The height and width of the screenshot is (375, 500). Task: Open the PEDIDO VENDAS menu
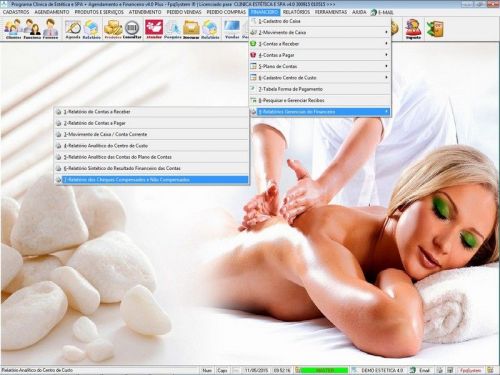184,12
